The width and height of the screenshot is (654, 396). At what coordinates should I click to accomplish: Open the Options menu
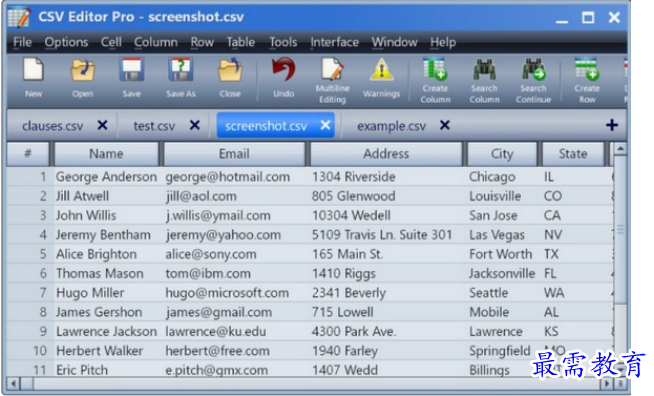(66, 42)
